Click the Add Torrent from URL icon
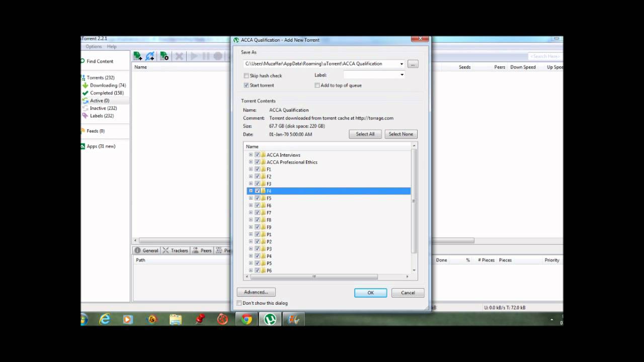The width and height of the screenshot is (644, 362). click(x=150, y=56)
